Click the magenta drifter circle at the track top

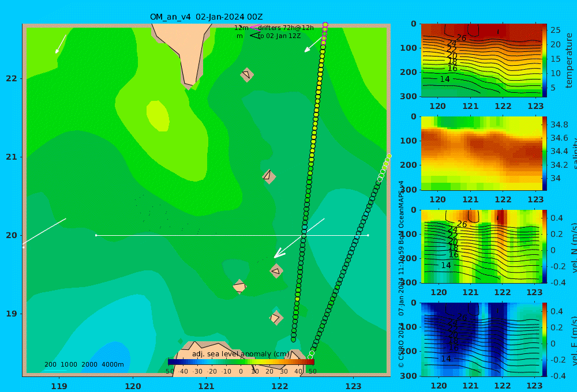click(325, 25)
